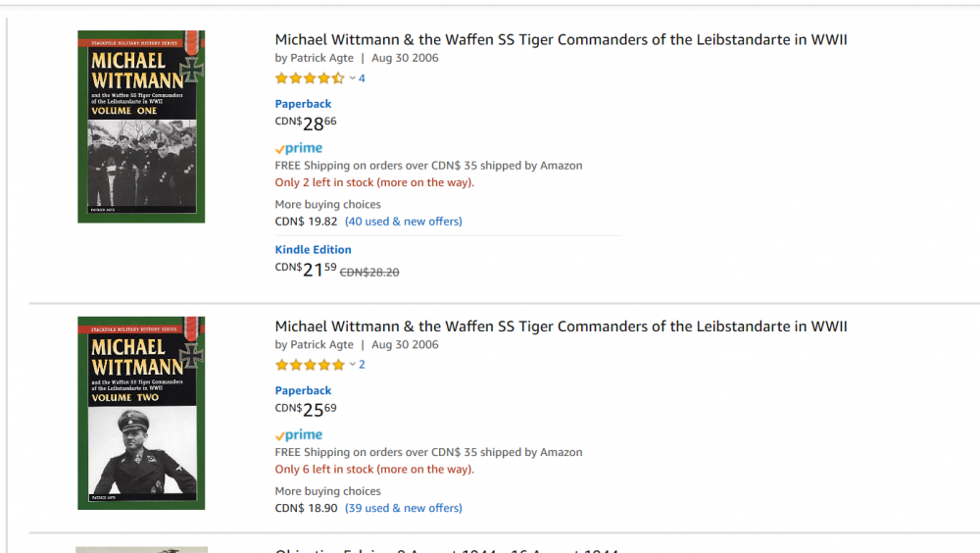Click the Prime logo on Volume One
The height and width of the screenshot is (553, 980).
[299, 149]
